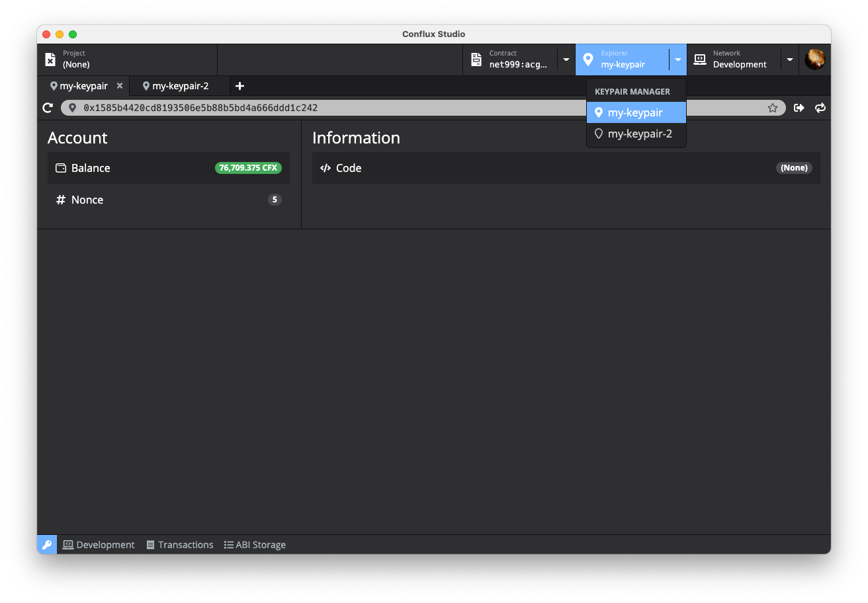The height and width of the screenshot is (603, 868).
Task: Open Transactions in the status bar
Action: (180, 545)
